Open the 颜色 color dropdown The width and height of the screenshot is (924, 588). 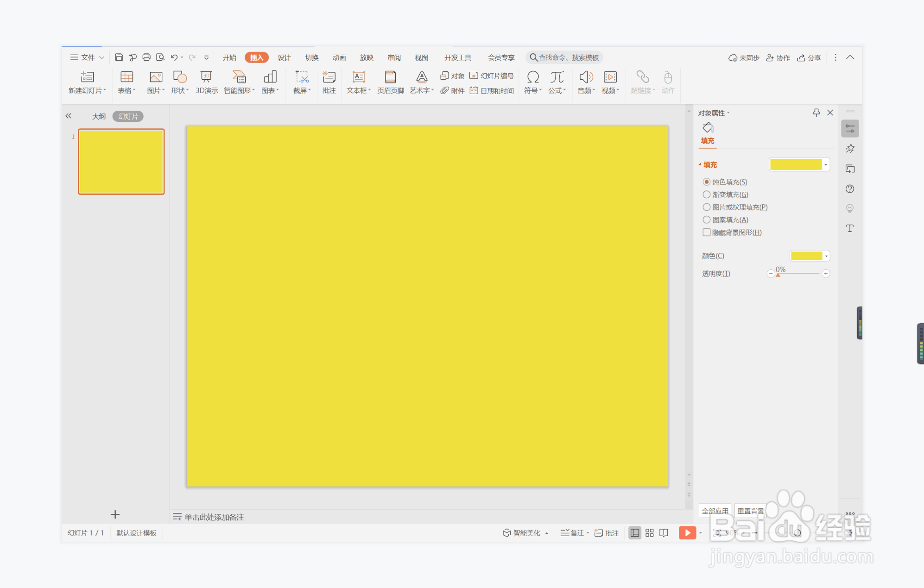tap(826, 256)
